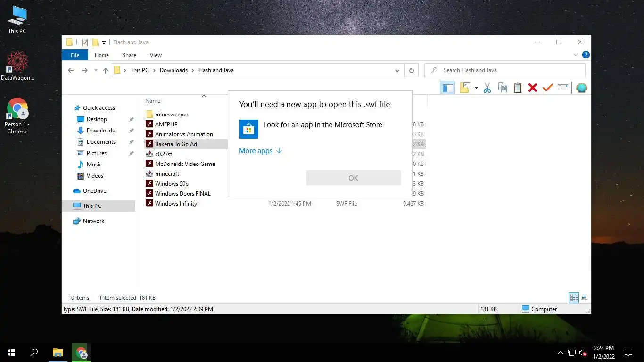
Task: Click the Search Flash and Java box
Action: (505, 70)
